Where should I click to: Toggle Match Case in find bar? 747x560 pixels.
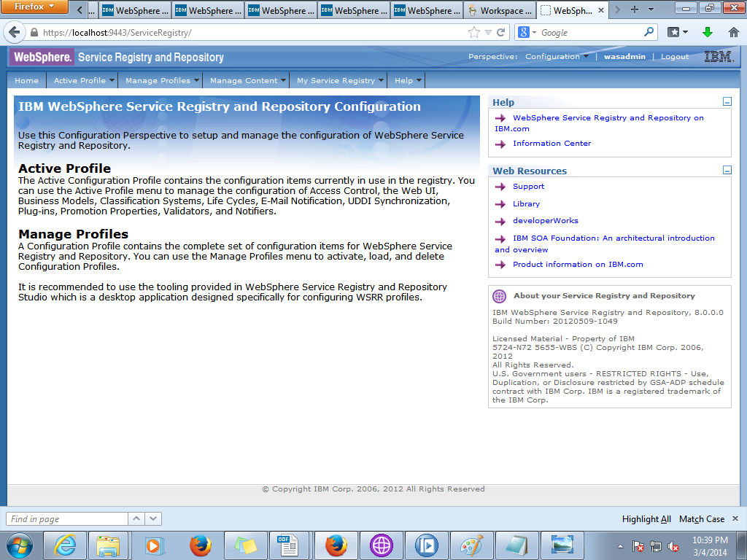click(x=702, y=519)
